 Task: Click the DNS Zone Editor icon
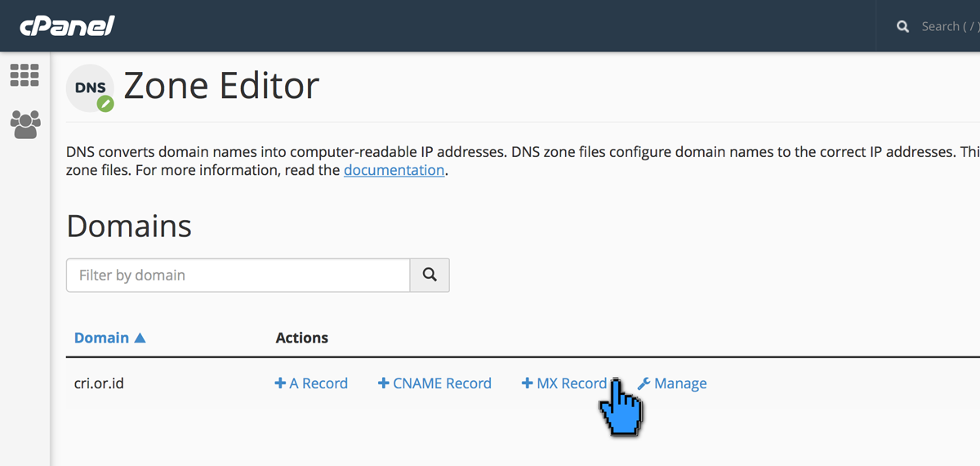(x=90, y=88)
